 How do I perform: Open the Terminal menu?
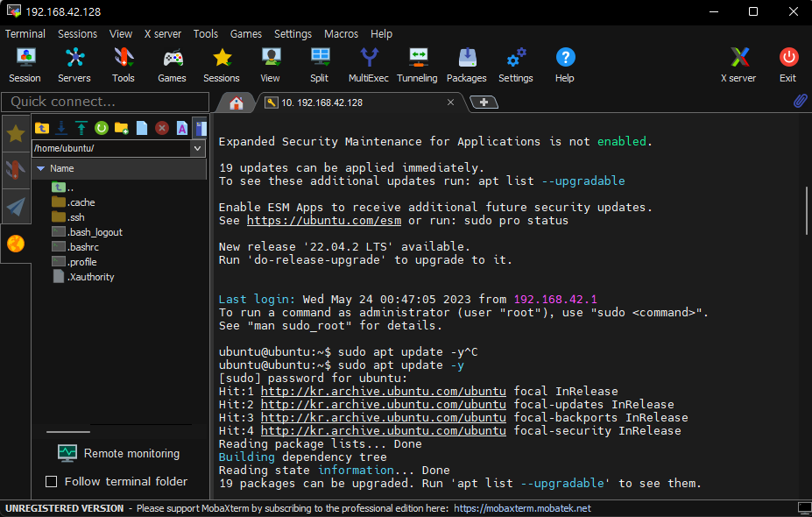(x=25, y=33)
